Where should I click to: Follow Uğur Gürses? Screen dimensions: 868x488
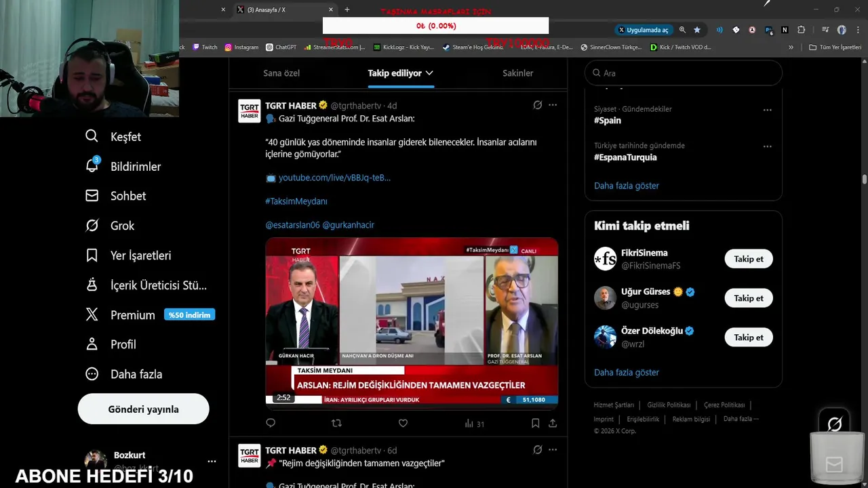click(x=749, y=298)
